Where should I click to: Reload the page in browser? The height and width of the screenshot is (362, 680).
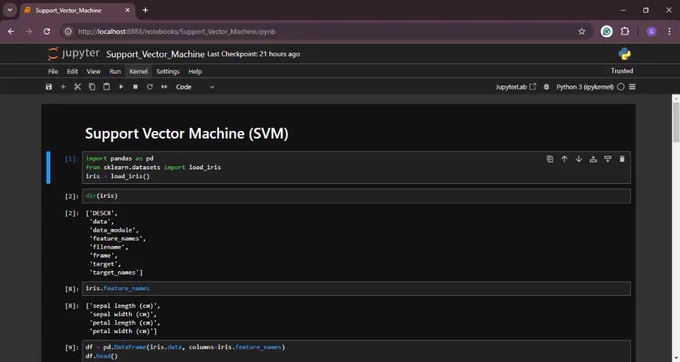(x=47, y=31)
